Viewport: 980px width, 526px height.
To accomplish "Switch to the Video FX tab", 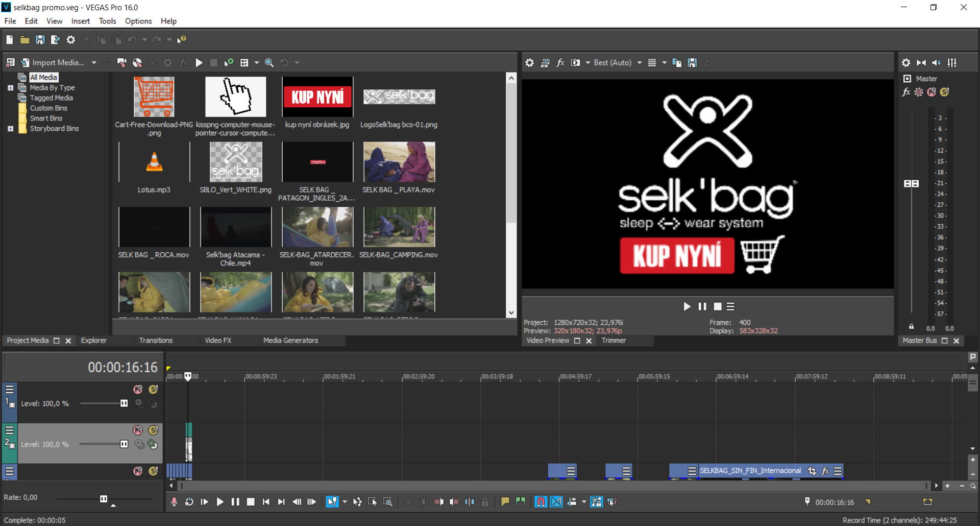I will (218, 341).
